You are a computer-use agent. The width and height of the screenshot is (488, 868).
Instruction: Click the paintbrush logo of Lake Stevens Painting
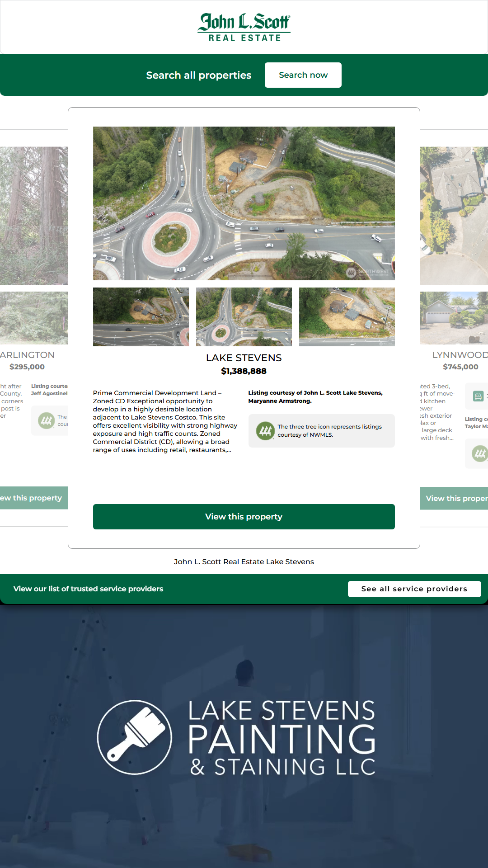point(135,737)
